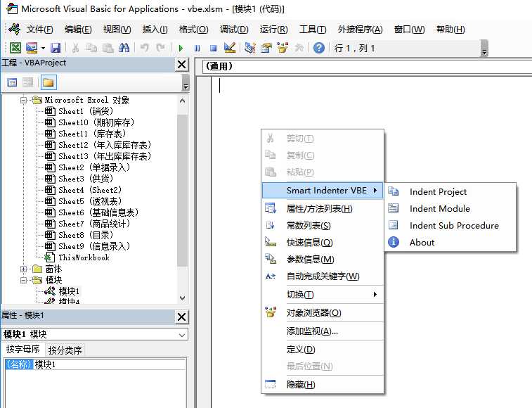Open the Tools menu (工具)
Image resolution: width=532 pixels, height=408 pixels.
point(313,30)
